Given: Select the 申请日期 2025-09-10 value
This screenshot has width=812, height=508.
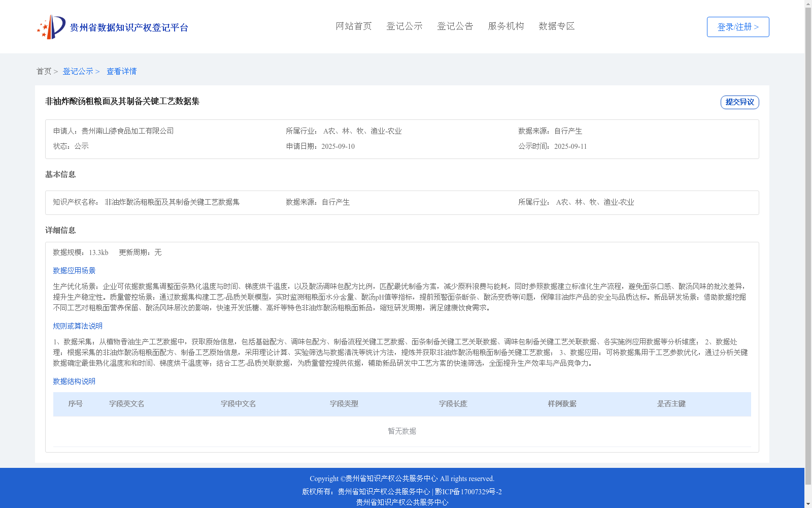Looking at the screenshot, I should pyautogui.click(x=338, y=146).
